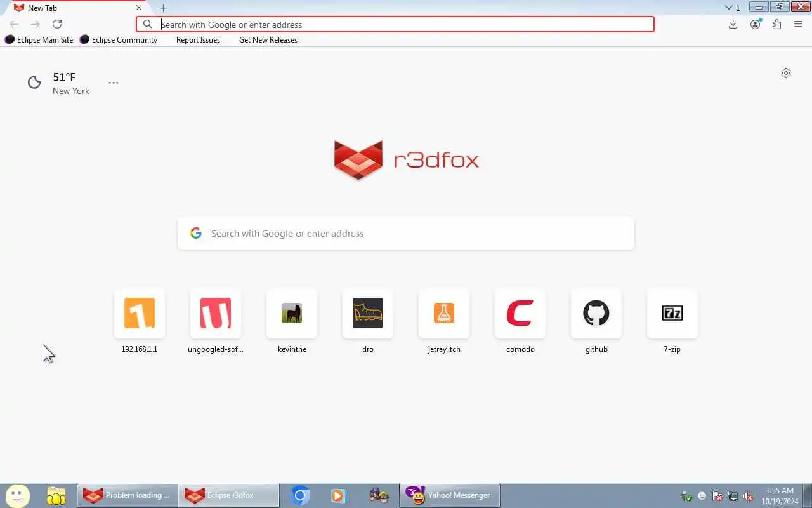Open the account profile menu
Image resolution: width=812 pixels, height=508 pixels.
tap(755, 24)
